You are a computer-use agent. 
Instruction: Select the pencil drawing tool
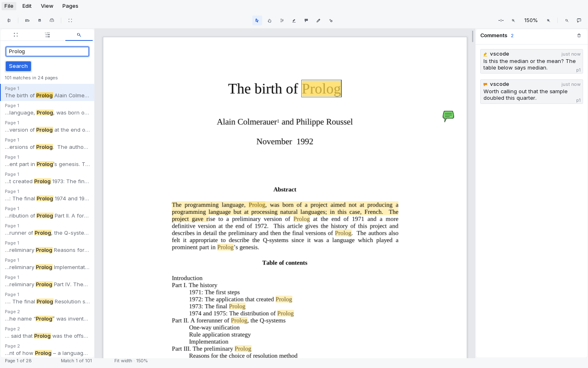(318, 20)
